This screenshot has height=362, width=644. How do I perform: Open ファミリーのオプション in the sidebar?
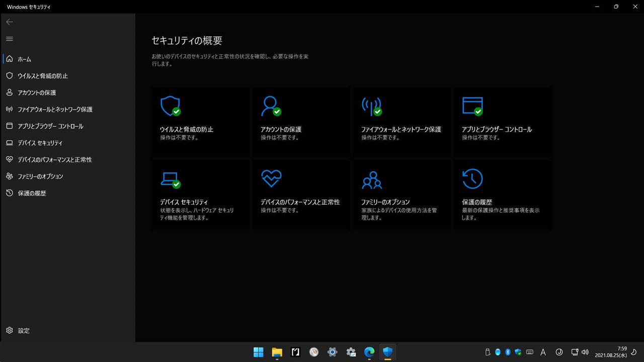pyautogui.click(x=68, y=176)
